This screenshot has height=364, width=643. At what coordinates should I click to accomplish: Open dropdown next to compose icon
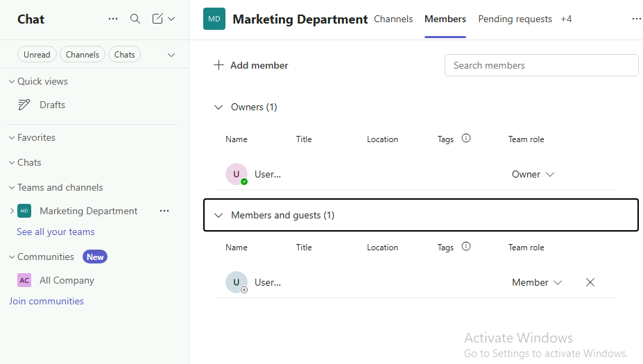[171, 19]
